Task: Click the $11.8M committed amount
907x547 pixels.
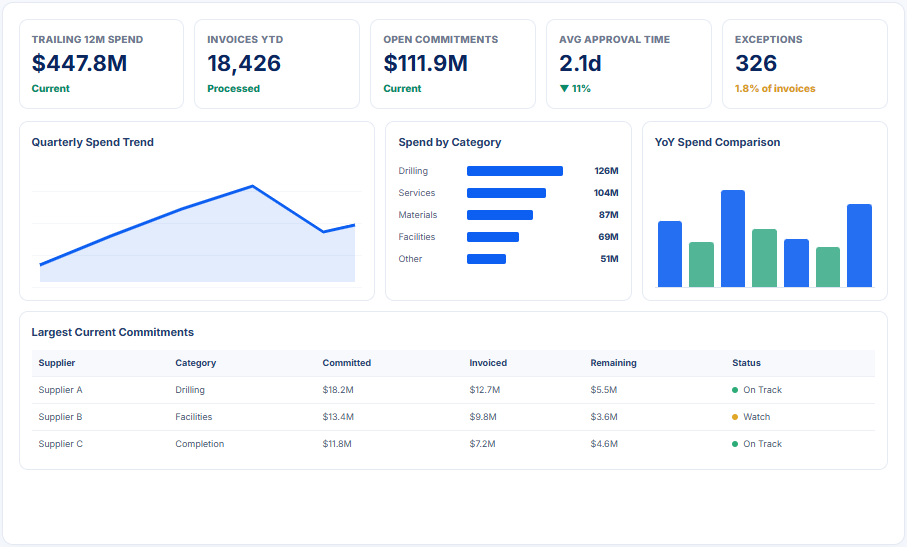Action: point(337,444)
